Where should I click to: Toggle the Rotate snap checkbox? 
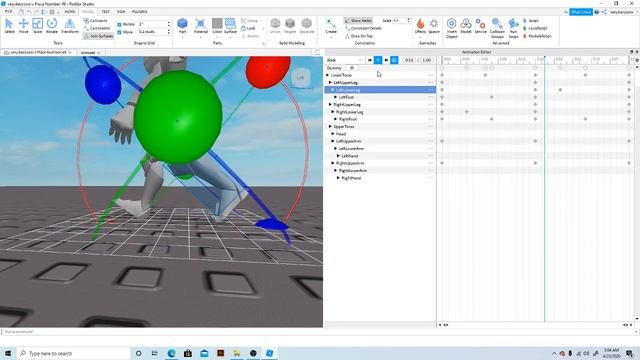tap(119, 24)
